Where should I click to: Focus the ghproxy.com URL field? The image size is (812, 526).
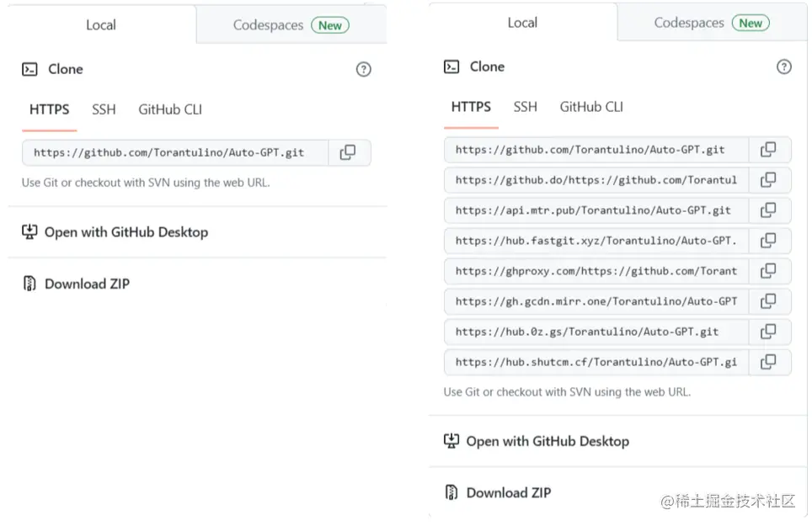coord(596,270)
